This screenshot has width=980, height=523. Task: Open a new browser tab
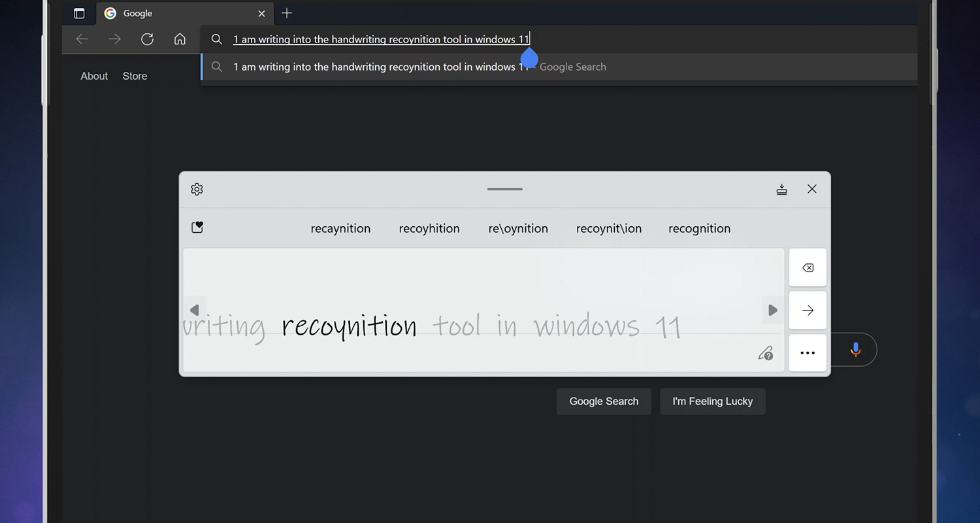tap(286, 13)
